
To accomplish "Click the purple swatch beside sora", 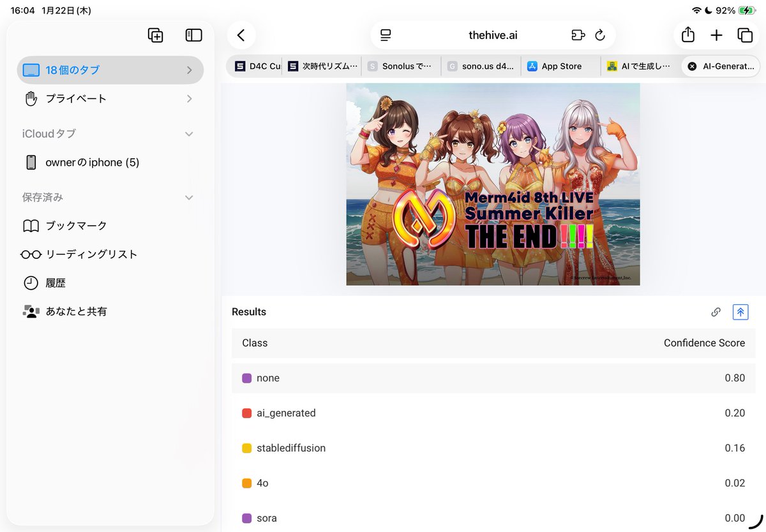I will click(x=247, y=519).
